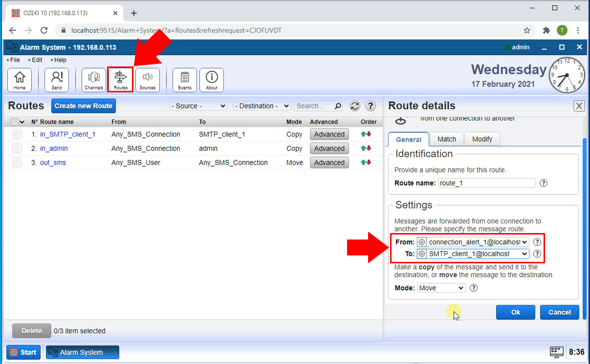The width and height of the screenshot is (590, 364).
Task: Open help icon beside the routes refresh
Action: [x=371, y=106]
